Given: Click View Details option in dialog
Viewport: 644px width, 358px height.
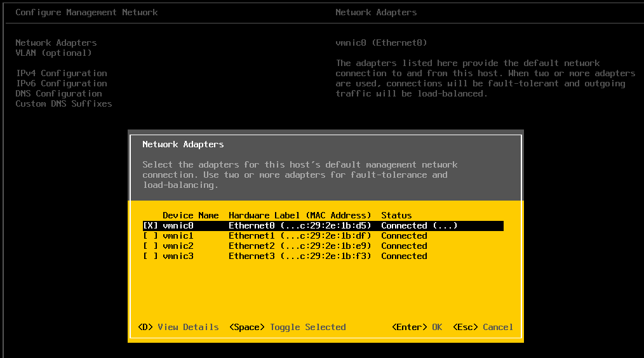Looking at the screenshot, I should (178, 327).
